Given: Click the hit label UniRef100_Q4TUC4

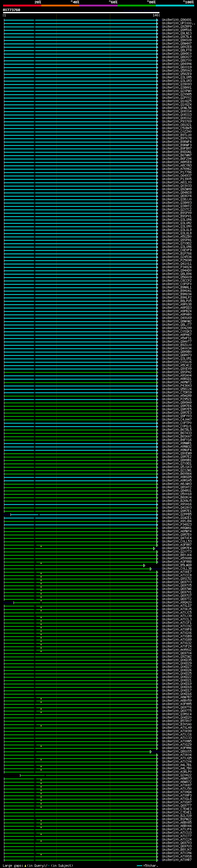Looking at the screenshot, I should pos(176,538).
